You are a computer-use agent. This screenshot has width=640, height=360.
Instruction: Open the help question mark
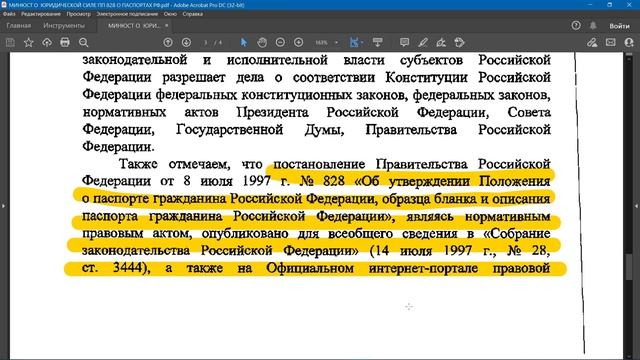[x=576, y=25]
